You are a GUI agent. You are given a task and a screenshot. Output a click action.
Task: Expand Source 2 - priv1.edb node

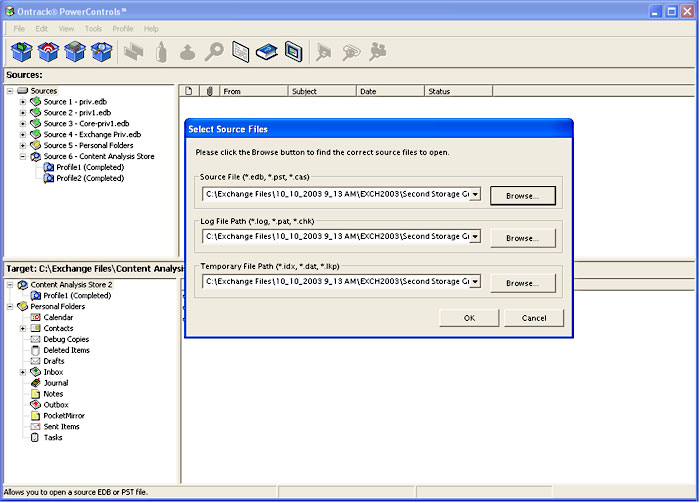click(23, 113)
